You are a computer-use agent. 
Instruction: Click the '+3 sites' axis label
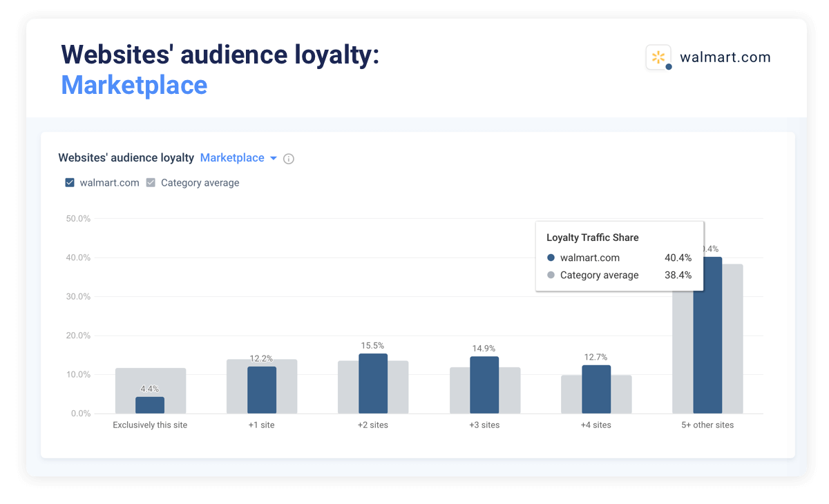coord(484,425)
